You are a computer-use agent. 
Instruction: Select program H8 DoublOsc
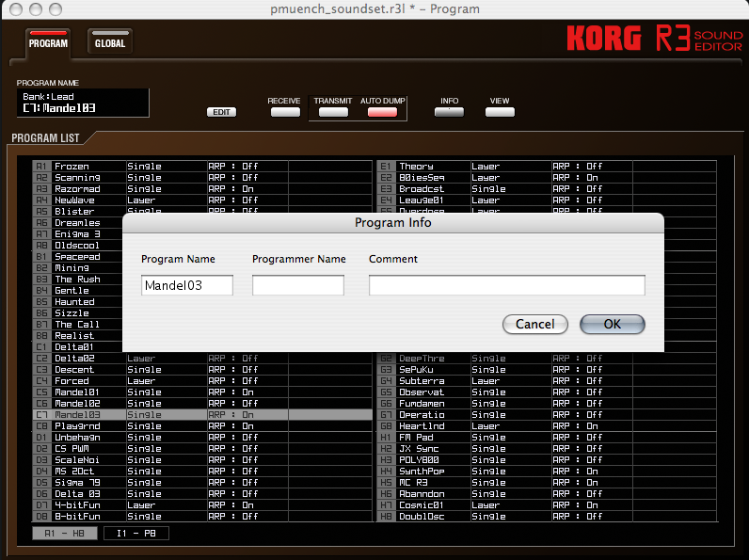tap(547, 517)
